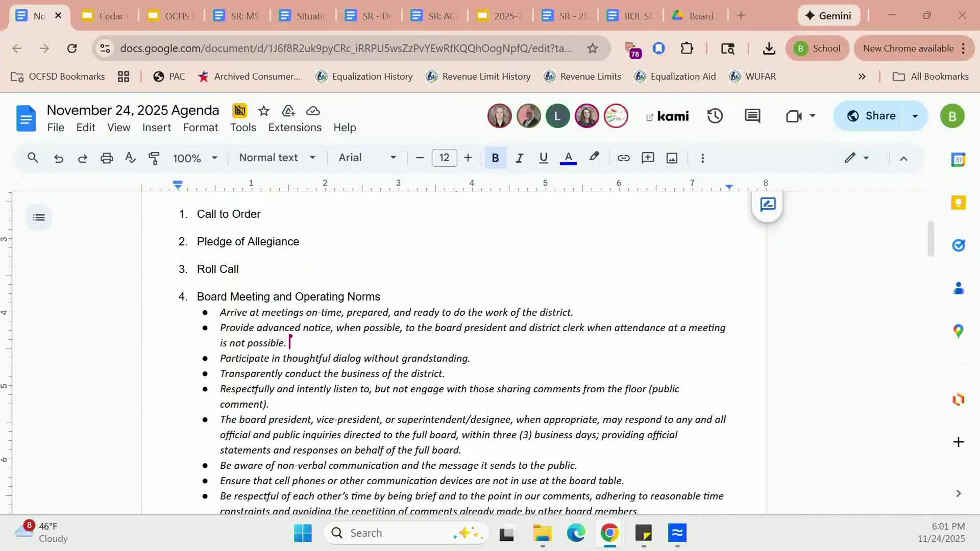
Task: Toggle bold formatting
Action: tap(495, 158)
